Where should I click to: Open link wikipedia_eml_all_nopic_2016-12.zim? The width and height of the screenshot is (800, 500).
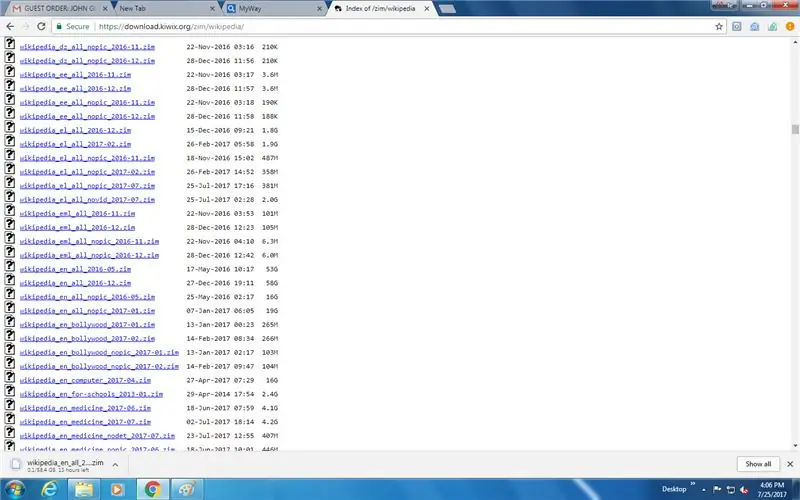pyautogui.click(x=89, y=255)
